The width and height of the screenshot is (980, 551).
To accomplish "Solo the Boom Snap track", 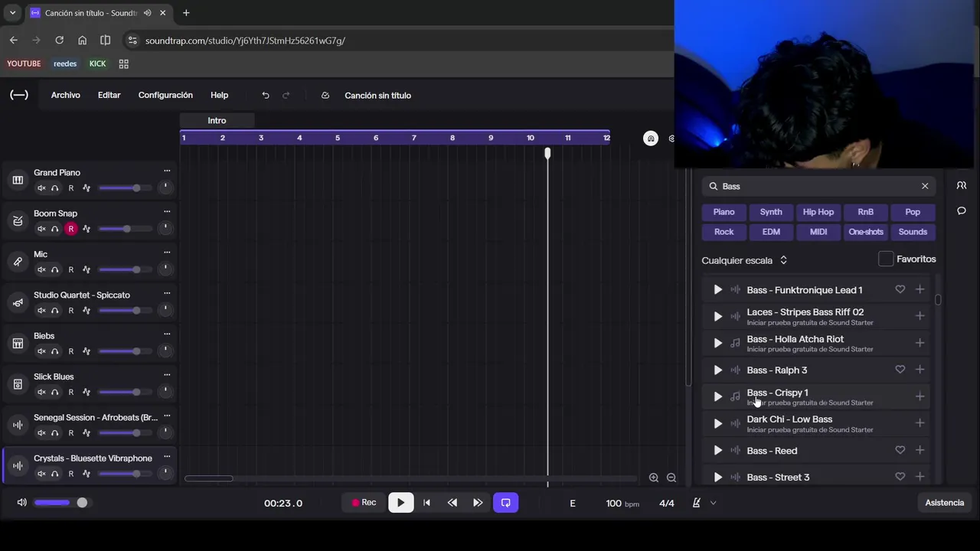I will pos(55,229).
